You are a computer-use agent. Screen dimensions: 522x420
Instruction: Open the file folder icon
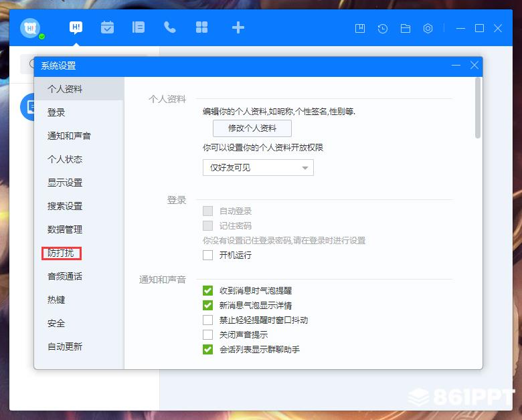405,29
